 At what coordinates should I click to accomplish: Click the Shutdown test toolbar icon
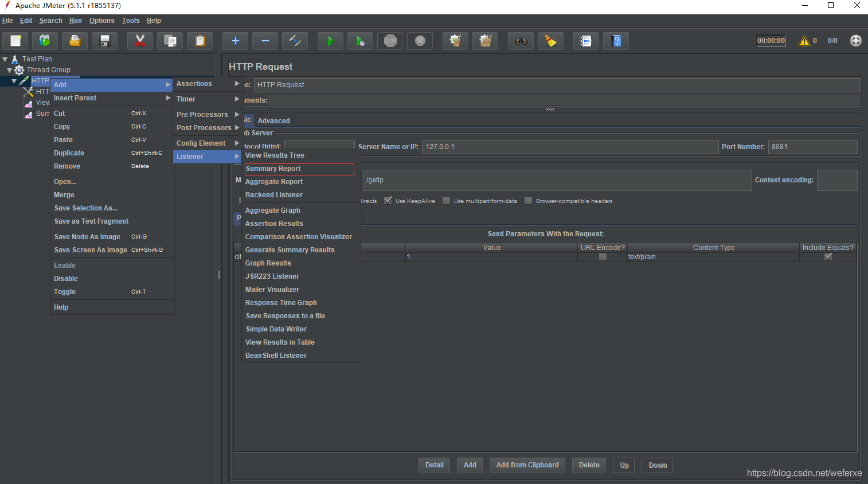click(420, 41)
